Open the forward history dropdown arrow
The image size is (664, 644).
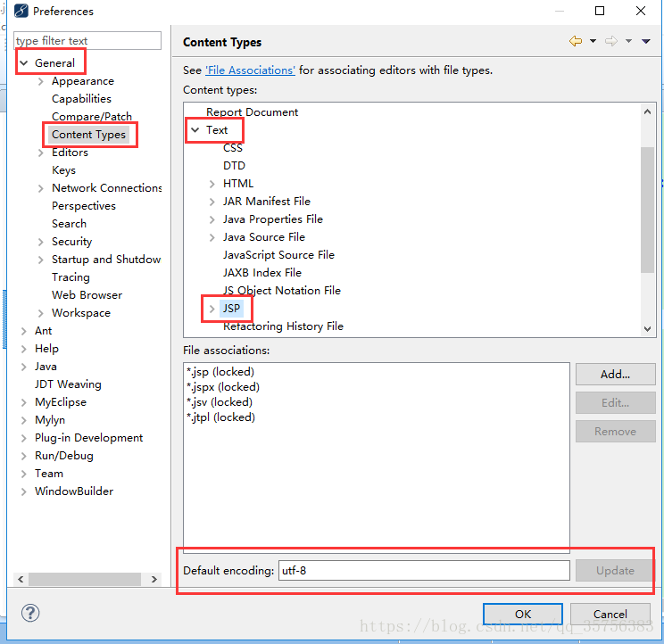pos(628,41)
